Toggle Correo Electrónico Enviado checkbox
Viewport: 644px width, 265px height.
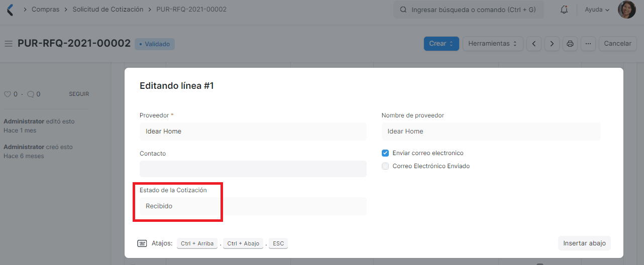[x=385, y=166]
